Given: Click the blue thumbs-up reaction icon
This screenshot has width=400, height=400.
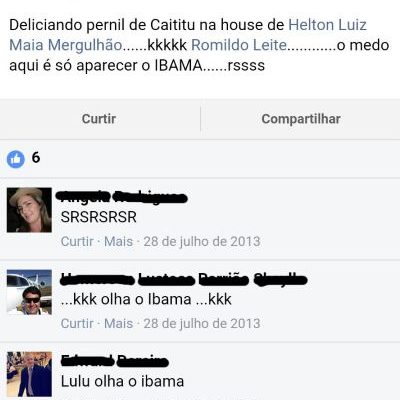Looking at the screenshot, I should coord(16,159).
